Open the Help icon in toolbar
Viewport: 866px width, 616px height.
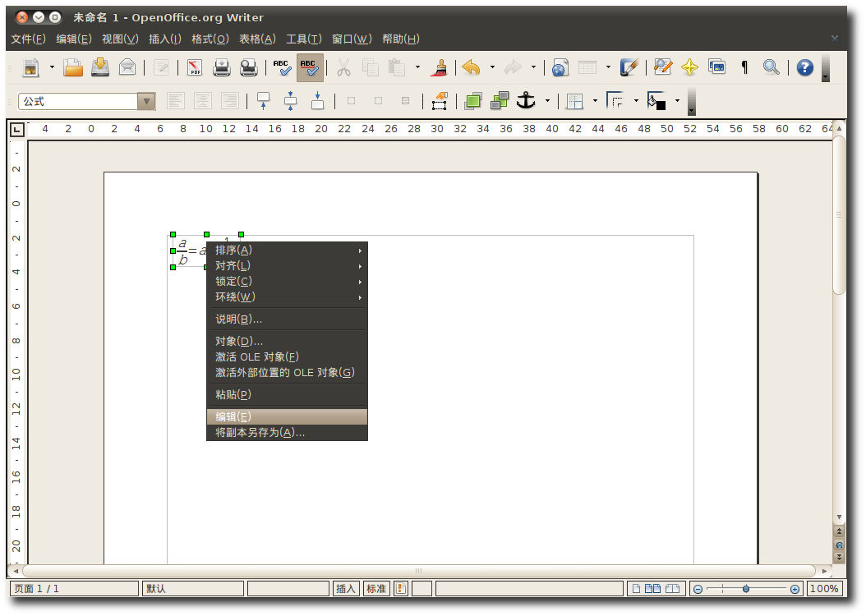coord(804,67)
